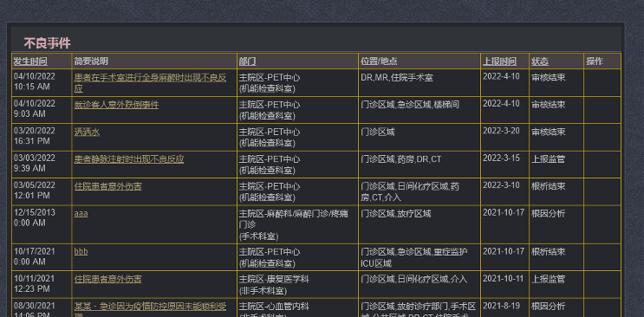The image size is (644, 317).
Task: Open 住院患者意外伤害 event dated 10/11/2021
Action: pos(108,279)
